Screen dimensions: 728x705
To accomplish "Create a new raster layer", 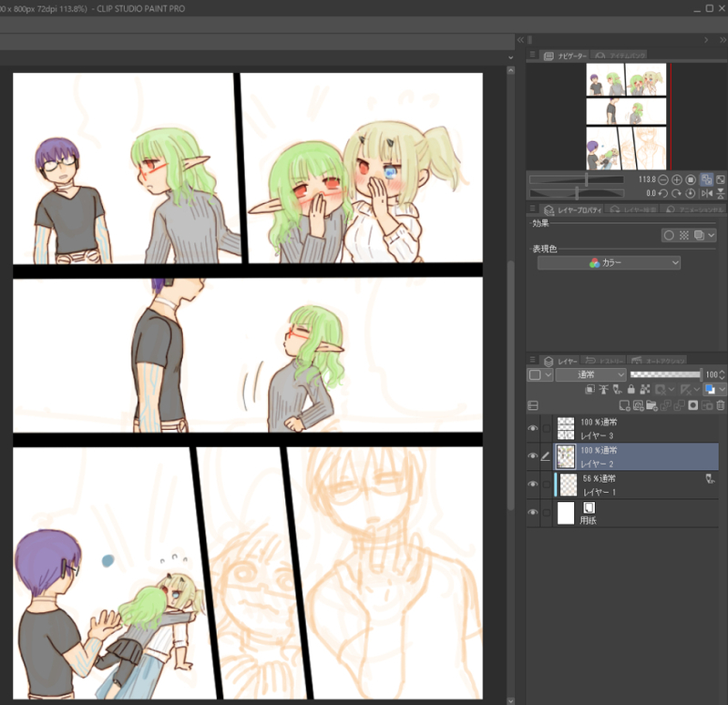I will (624, 405).
